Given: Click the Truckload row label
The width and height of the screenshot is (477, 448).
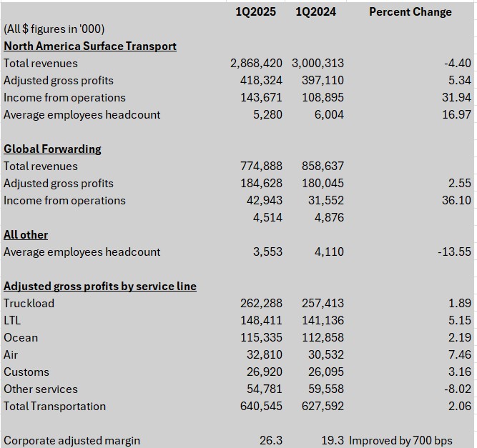Looking at the screenshot, I should point(29,304).
